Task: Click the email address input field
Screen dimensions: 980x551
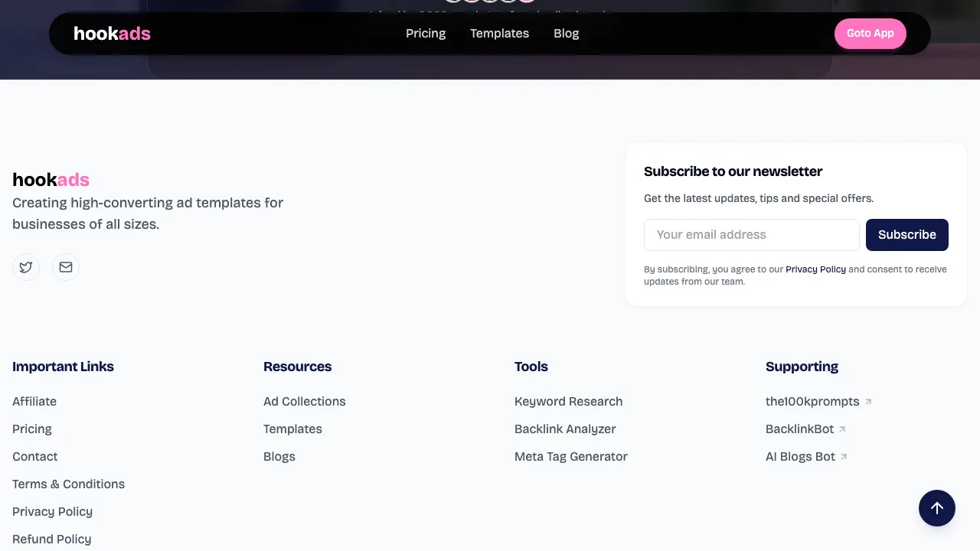Action: (751, 235)
